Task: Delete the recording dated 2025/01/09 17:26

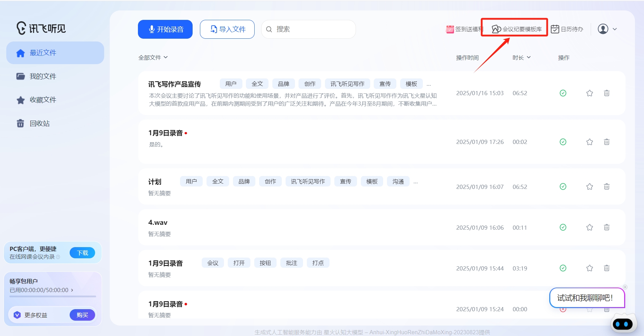Action: tap(607, 142)
